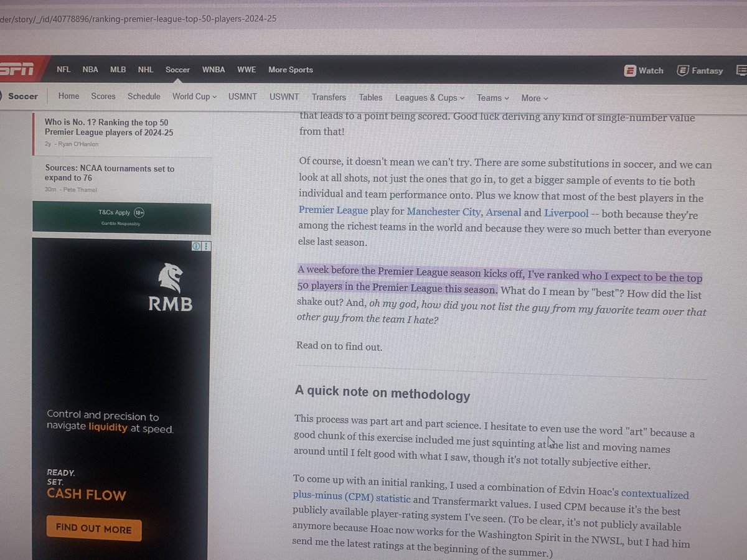The width and height of the screenshot is (747, 560).
Task: Click the Premier League link in article
Action: click(333, 211)
